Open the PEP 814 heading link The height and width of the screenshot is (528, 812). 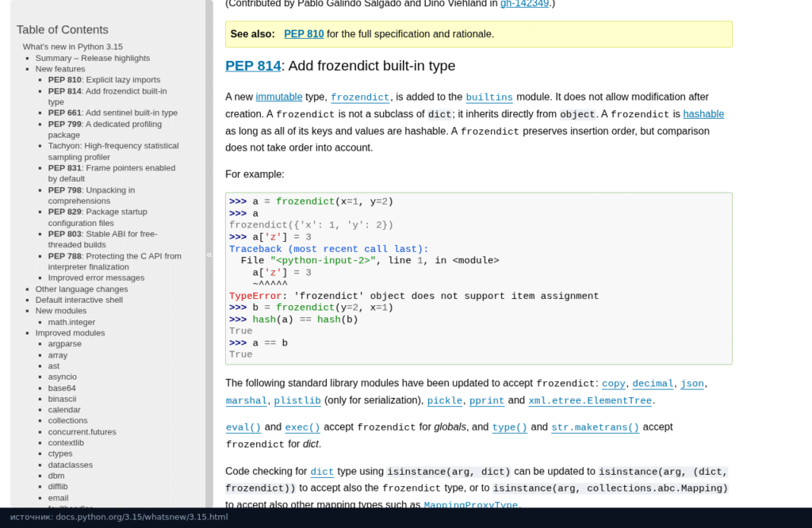coord(253,66)
